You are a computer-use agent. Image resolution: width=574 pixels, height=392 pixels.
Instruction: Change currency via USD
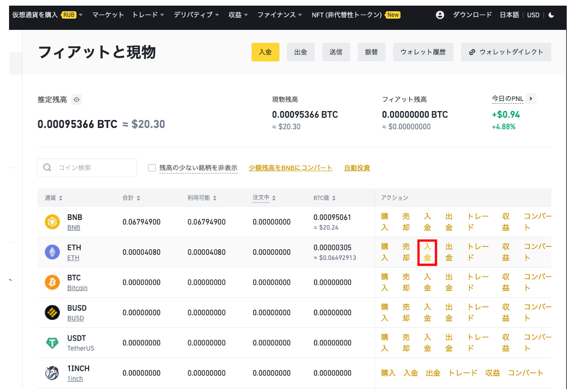(x=533, y=15)
